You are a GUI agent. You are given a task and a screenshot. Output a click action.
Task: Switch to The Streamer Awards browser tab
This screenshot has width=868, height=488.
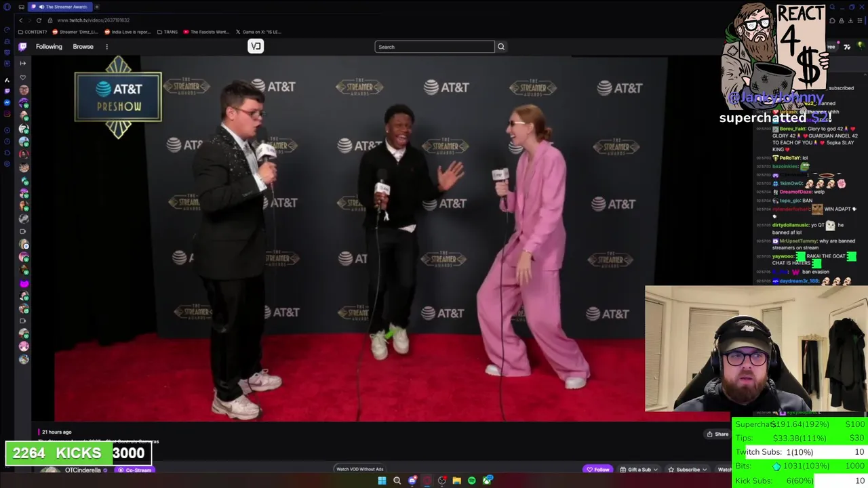(x=60, y=7)
